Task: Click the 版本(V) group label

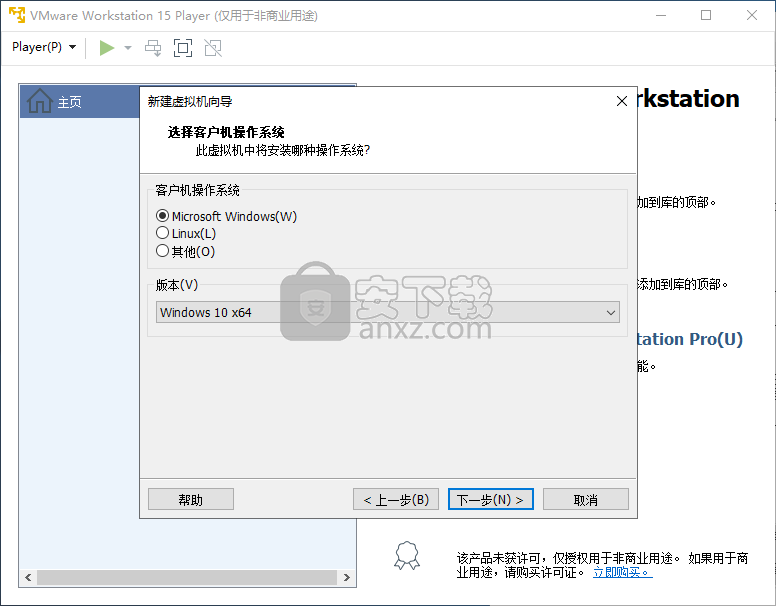Action: coord(177,285)
